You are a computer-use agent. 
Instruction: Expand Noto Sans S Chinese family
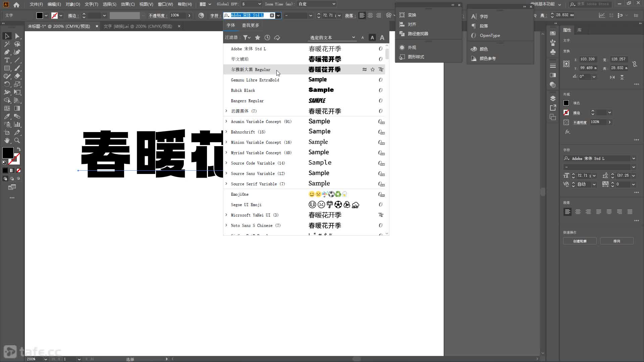click(x=226, y=225)
